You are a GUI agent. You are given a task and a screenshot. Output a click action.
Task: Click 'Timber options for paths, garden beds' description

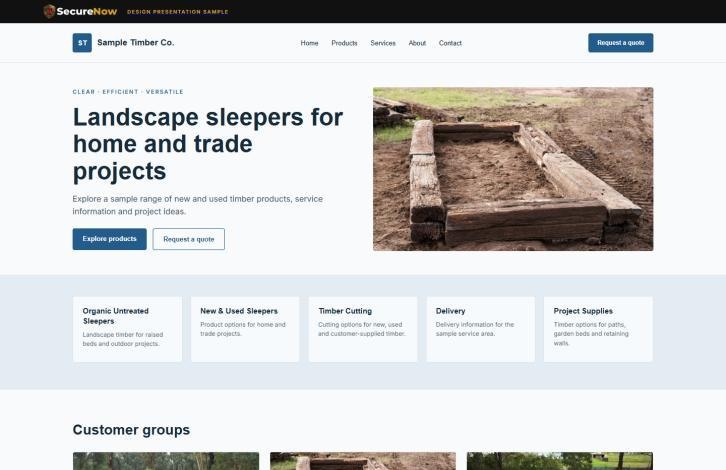click(591, 334)
